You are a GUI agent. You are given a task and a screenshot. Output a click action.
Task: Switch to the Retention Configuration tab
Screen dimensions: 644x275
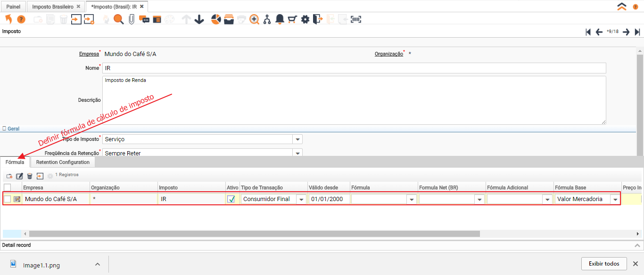click(x=63, y=162)
